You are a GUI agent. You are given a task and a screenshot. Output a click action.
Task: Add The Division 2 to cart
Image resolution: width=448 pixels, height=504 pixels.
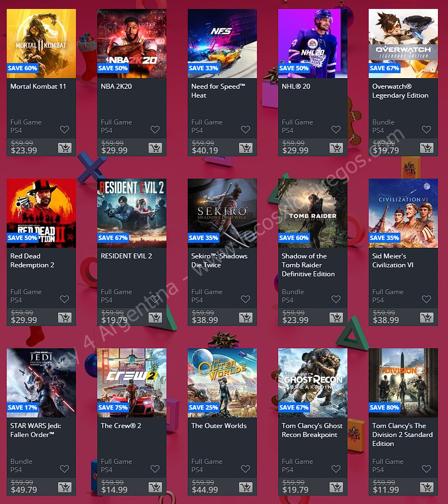pyautogui.click(x=427, y=487)
